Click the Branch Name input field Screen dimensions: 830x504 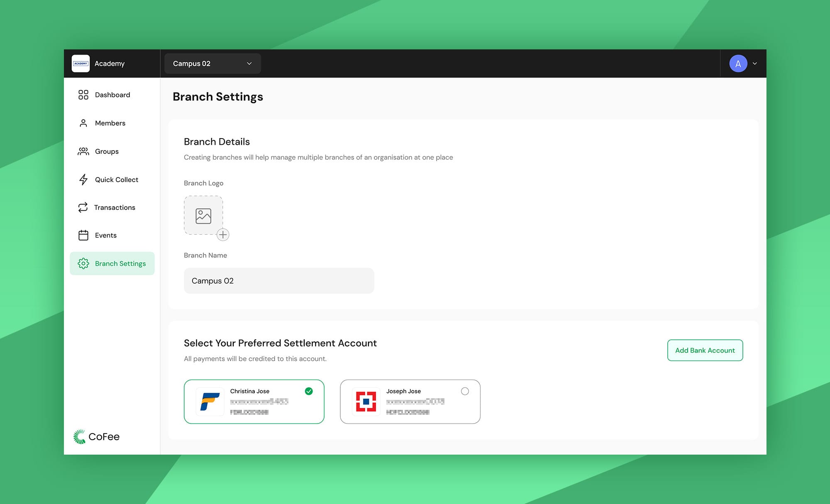coord(279,281)
